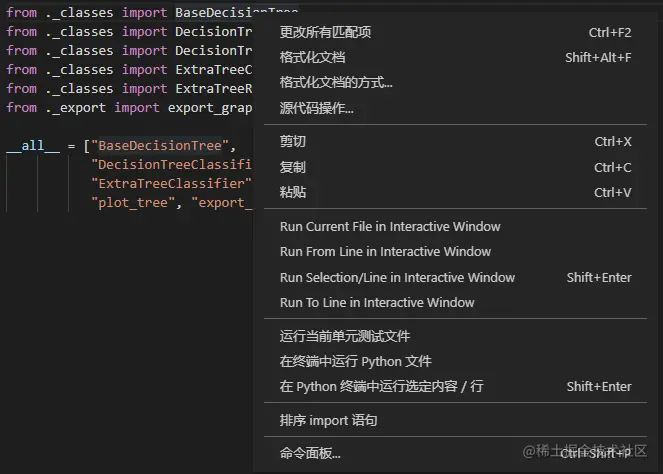Choose Run Selection/Line in Interactive Window
This screenshot has width=663, height=474.
click(455, 277)
